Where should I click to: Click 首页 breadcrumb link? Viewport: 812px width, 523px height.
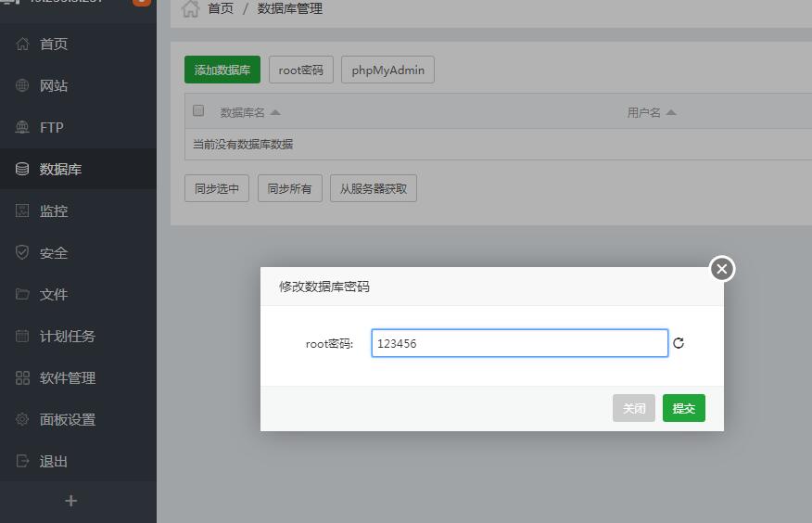pos(220,9)
